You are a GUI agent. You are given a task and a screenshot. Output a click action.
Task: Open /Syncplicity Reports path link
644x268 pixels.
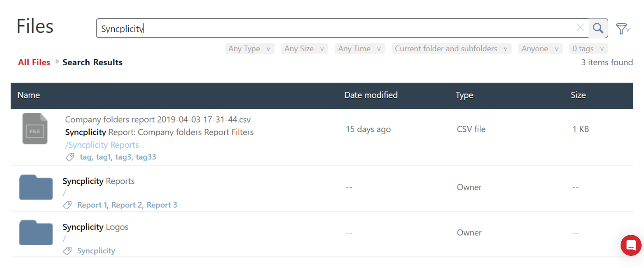[102, 145]
